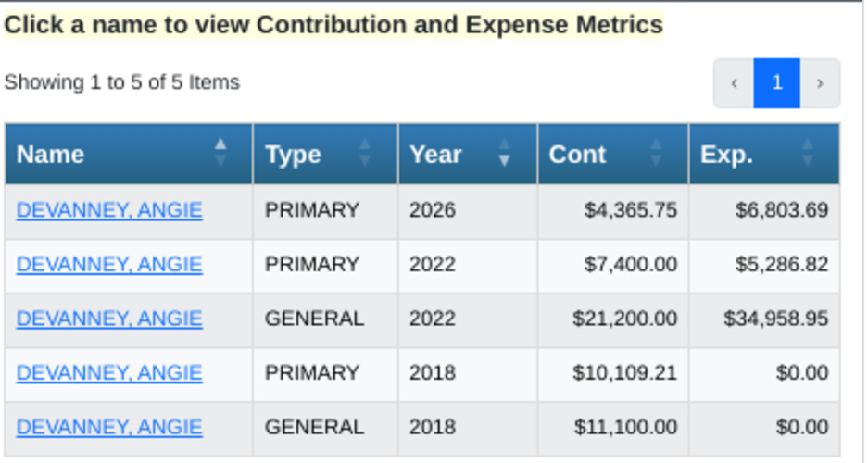The height and width of the screenshot is (463, 868).
Task: Click the Name column header
Action: [x=129, y=154]
